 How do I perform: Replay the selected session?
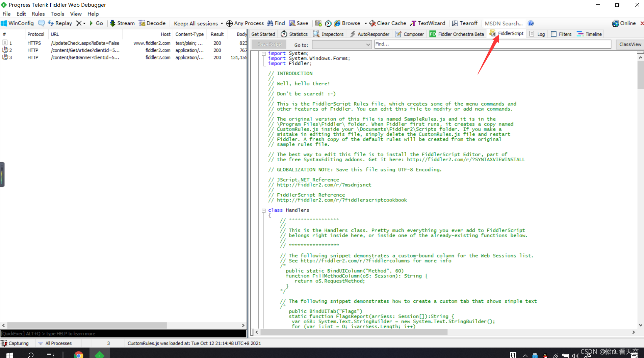pyautogui.click(x=60, y=23)
